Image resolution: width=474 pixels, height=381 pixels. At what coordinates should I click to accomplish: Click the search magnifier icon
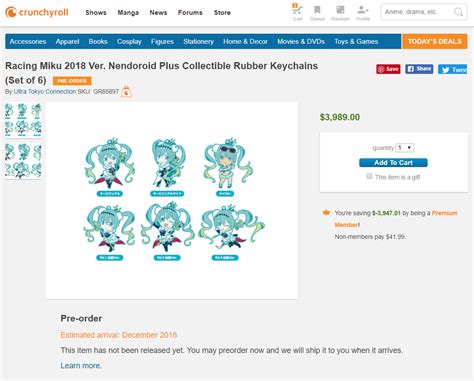coord(458,12)
